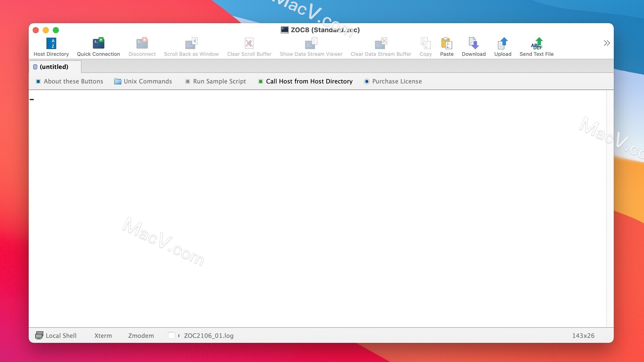Toggle the Run Sample Script checkbox
The height and width of the screenshot is (362, 644).
(x=187, y=81)
